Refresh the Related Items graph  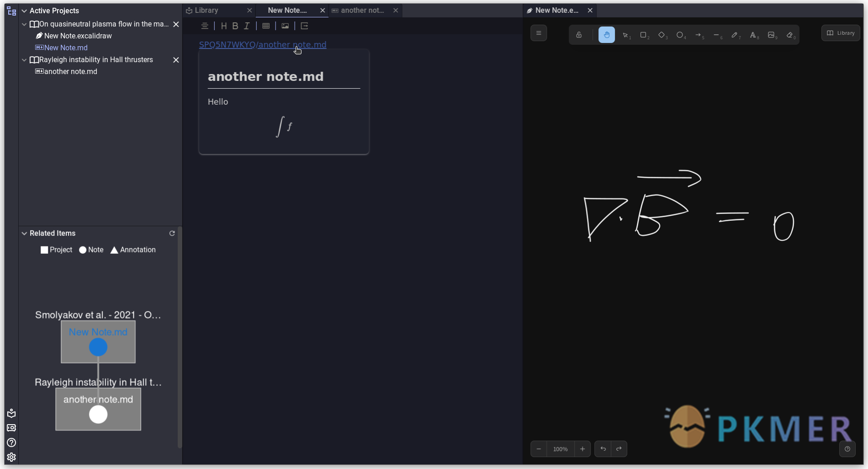[x=172, y=234]
